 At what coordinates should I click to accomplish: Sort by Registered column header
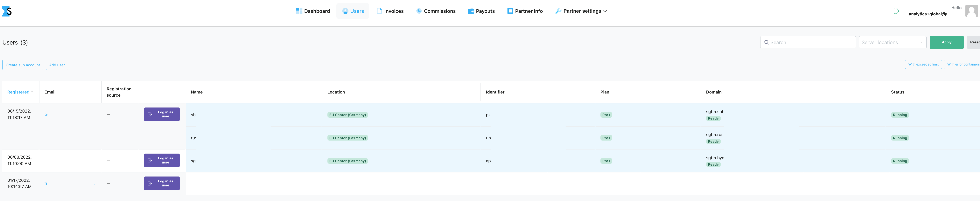coord(20,92)
